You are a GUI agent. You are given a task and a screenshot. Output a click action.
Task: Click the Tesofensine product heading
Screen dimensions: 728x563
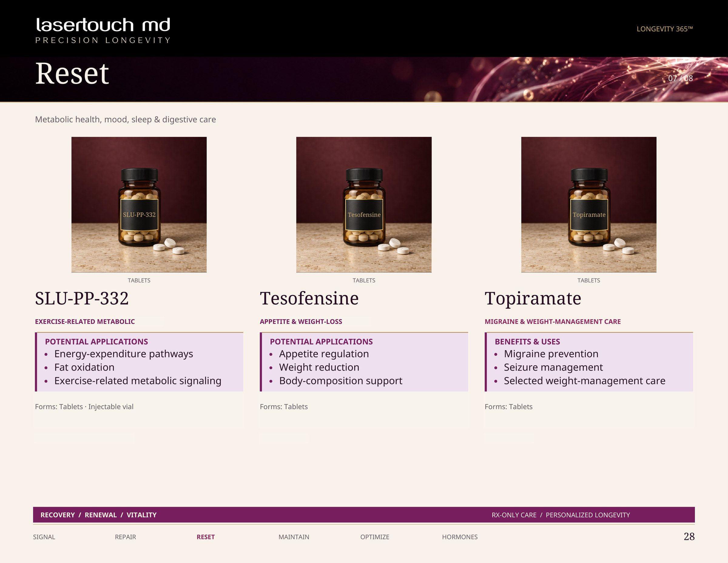tap(309, 298)
